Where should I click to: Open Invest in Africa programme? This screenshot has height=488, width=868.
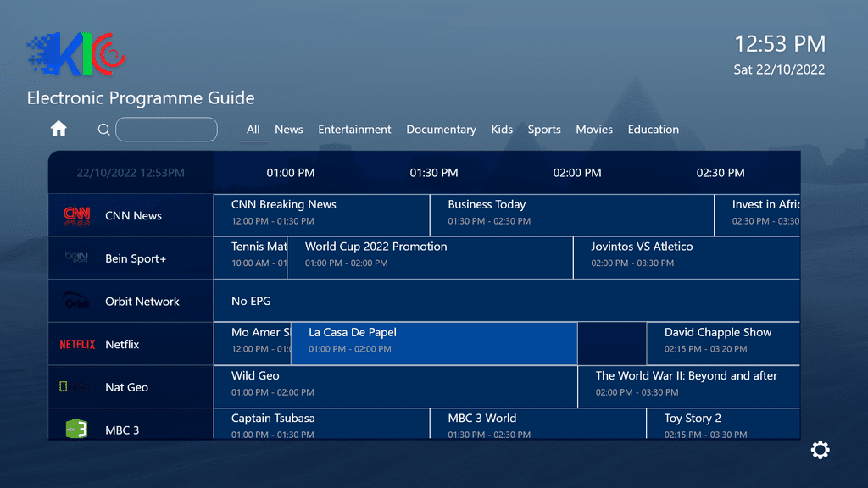point(757,215)
